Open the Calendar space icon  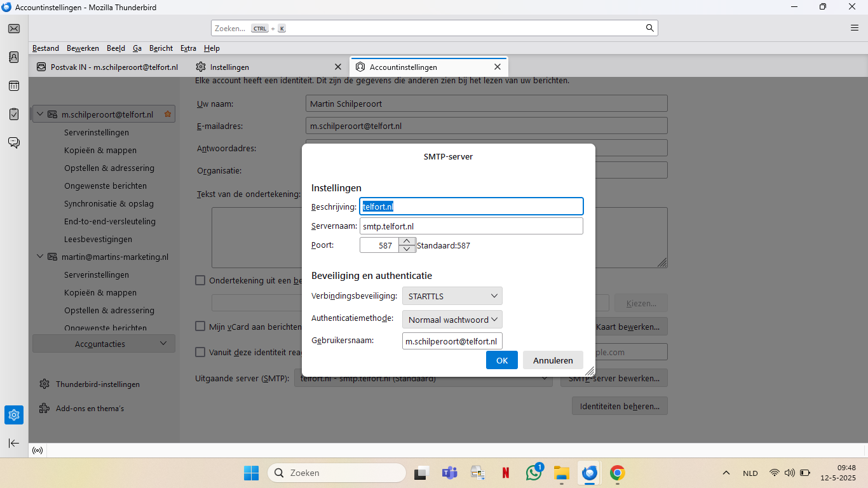(x=14, y=86)
